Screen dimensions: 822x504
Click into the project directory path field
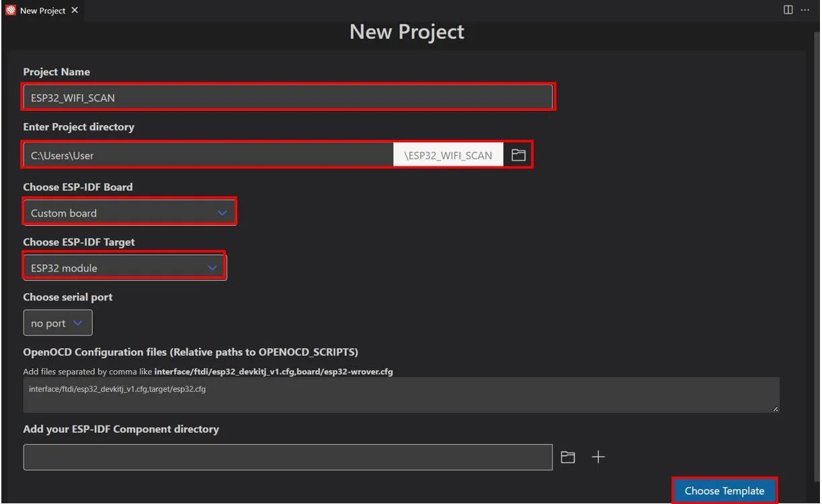pyautogui.click(x=208, y=155)
